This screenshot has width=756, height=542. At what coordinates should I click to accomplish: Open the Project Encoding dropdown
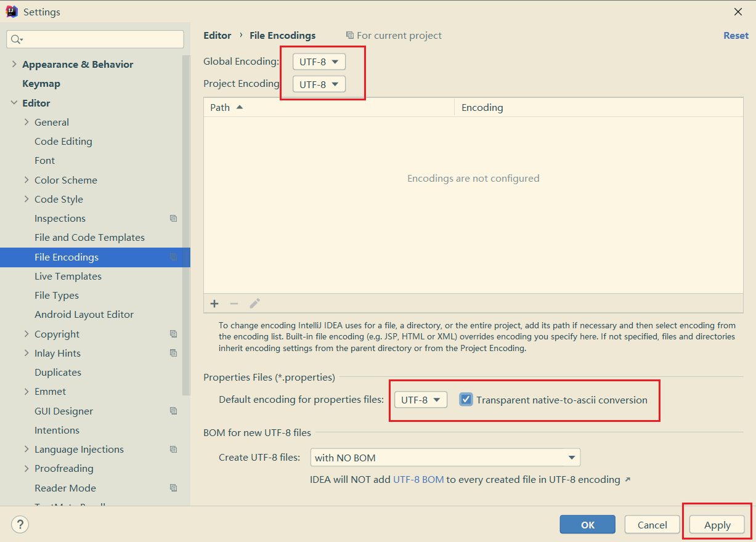pos(319,84)
